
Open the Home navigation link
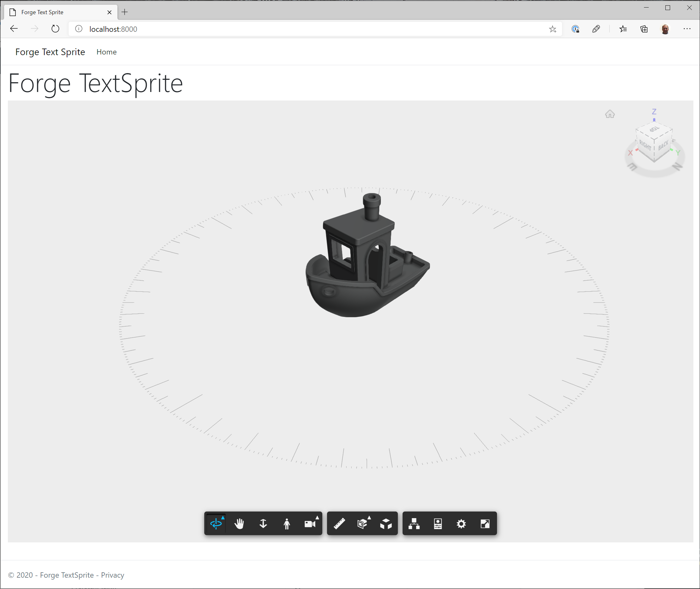[106, 52]
